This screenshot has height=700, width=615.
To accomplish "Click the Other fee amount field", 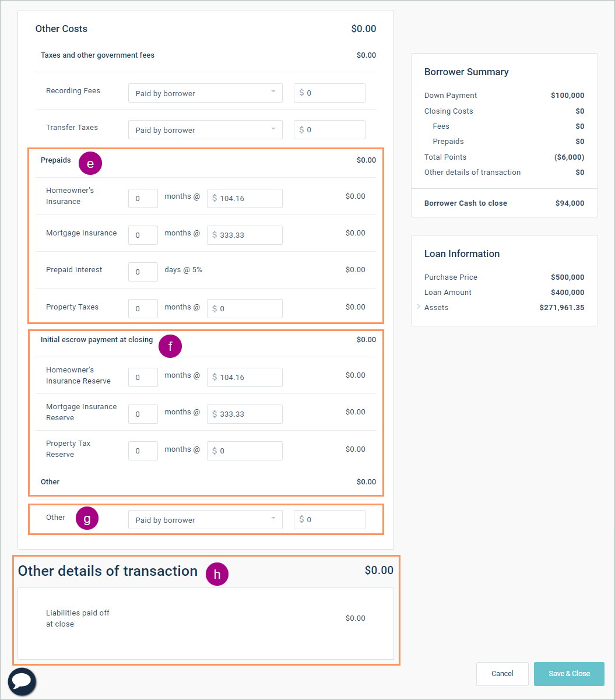I will tap(329, 520).
